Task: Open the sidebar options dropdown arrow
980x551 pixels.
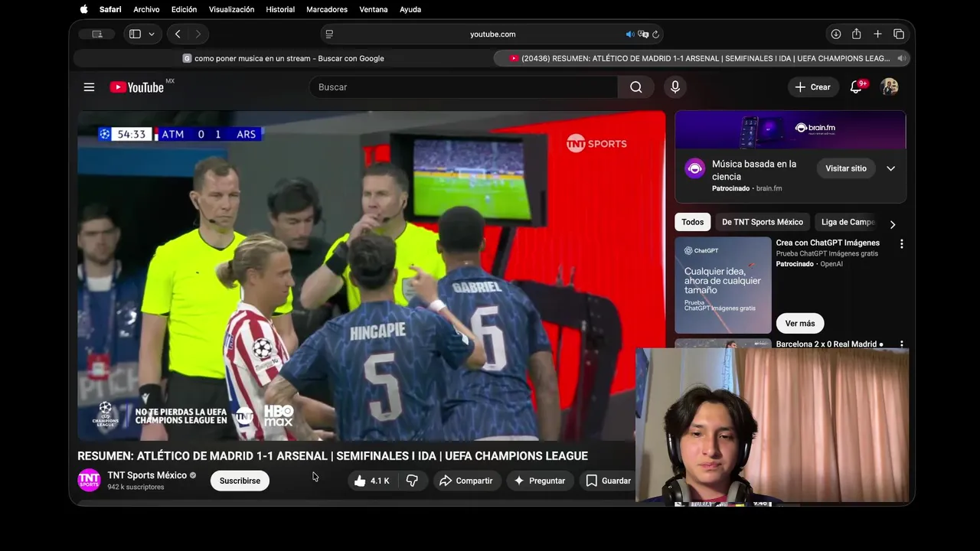Action: point(152,34)
